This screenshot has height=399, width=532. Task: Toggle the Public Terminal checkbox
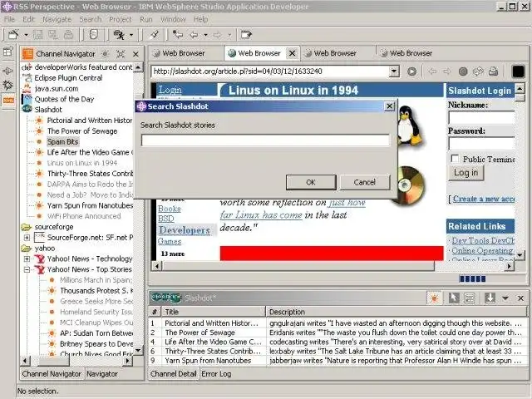coord(455,159)
